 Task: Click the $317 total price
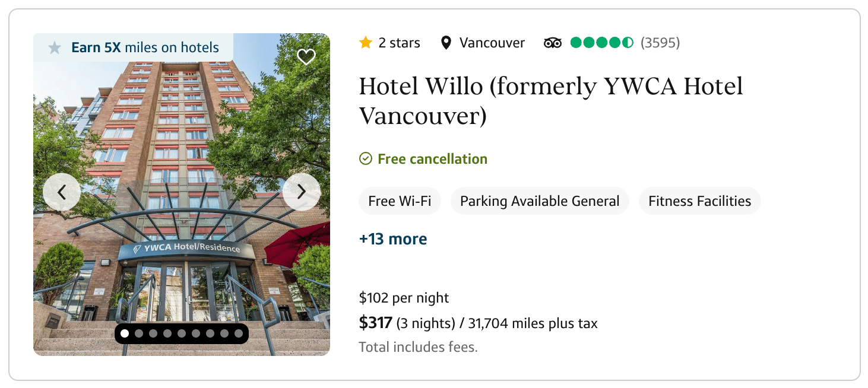pos(375,323)
